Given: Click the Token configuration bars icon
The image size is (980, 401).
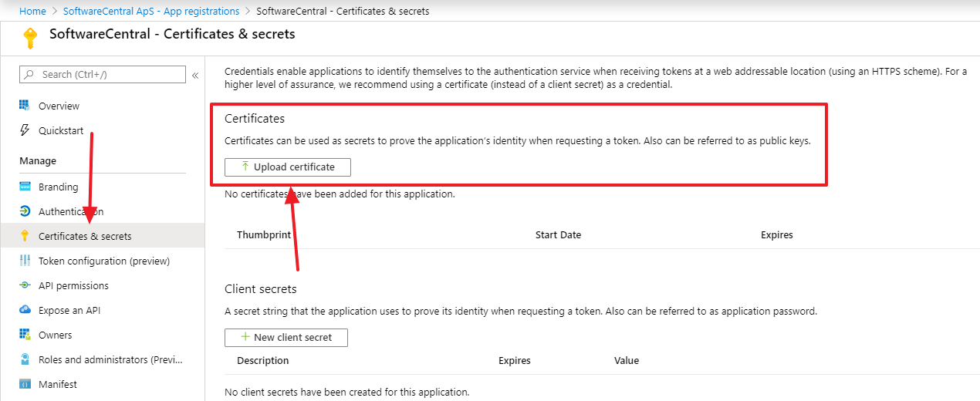Looking at the screenshot, I should pos(25,261).
